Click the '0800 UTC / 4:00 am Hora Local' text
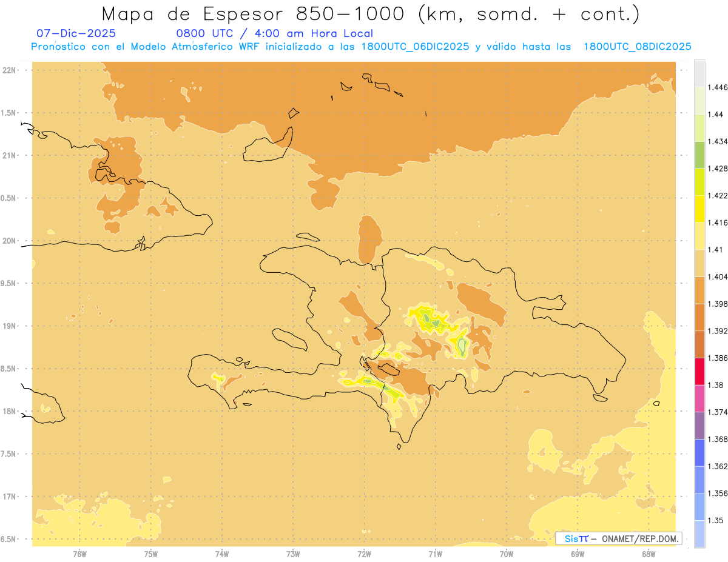The height and width of the screenshot is (562, 728). tap(274, 33)
